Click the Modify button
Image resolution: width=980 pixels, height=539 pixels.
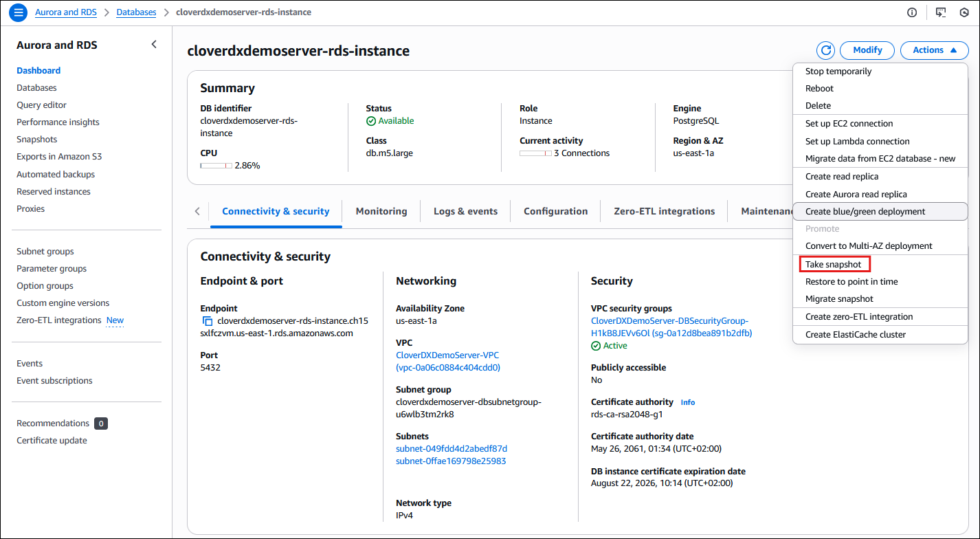click(x=867, y=49)
